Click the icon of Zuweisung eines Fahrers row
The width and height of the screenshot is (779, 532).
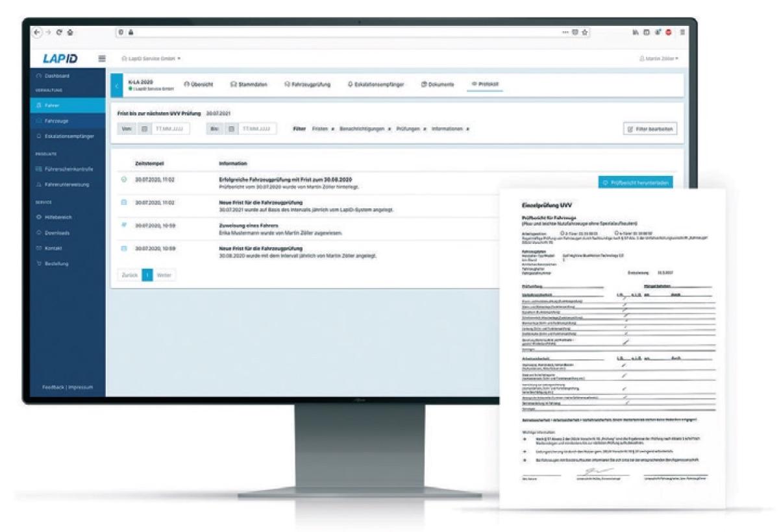coord(123,225)
